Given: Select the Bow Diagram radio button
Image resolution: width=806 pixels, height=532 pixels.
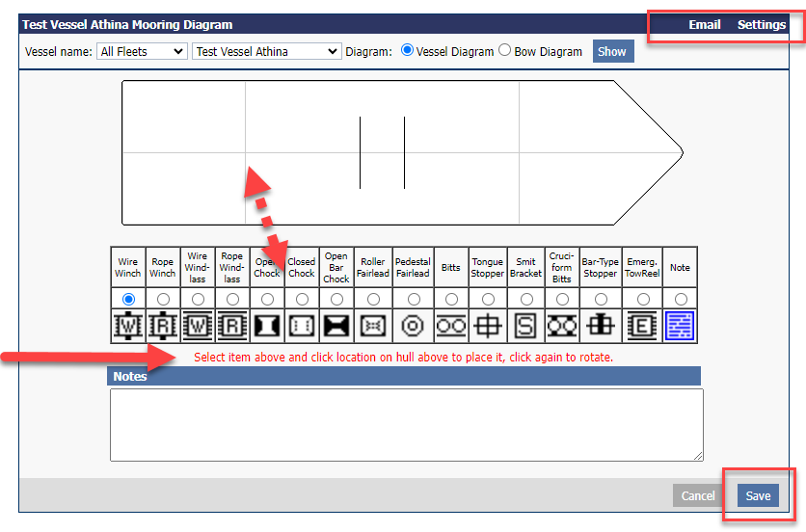Looking at the screenshot, I should (x=505, y=50).
